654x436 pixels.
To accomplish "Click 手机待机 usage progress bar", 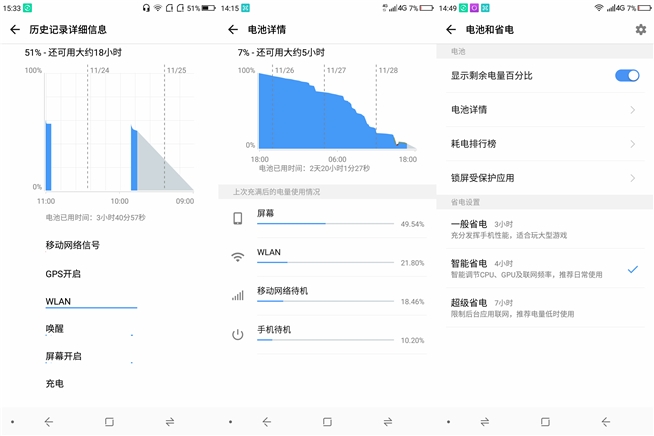I will 325,340.
